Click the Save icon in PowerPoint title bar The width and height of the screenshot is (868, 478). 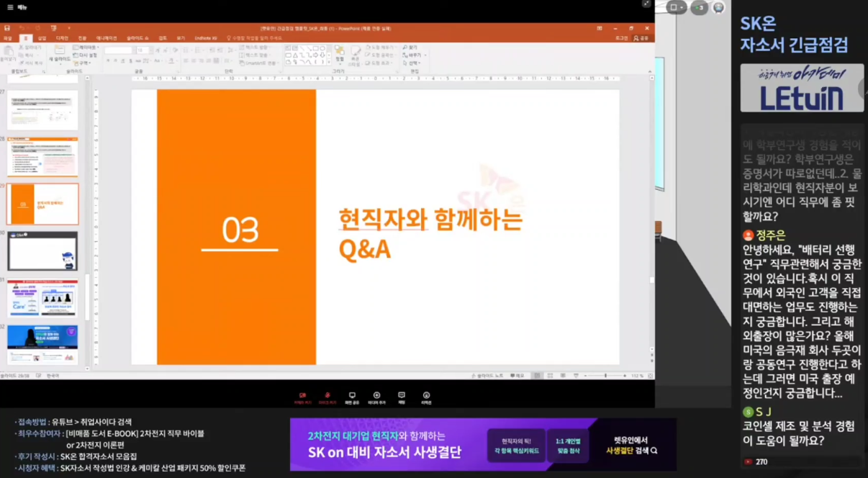[7, 28]
